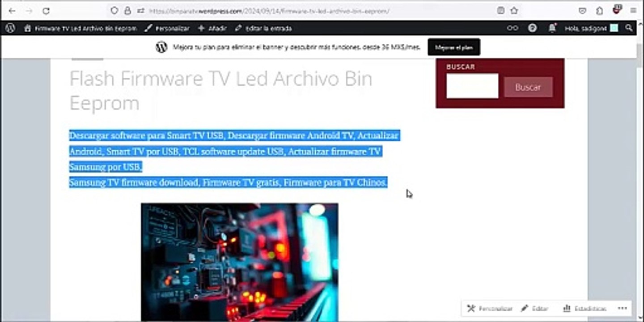Click the padlock site security icon
The width and height of the screenshot is (644, 322).
(128, 11)
